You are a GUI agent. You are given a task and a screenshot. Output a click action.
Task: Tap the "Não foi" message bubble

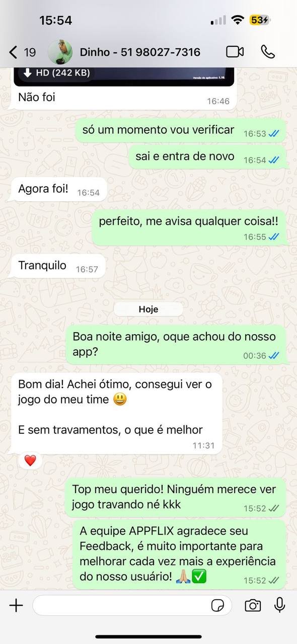click(x=123, y=98)
